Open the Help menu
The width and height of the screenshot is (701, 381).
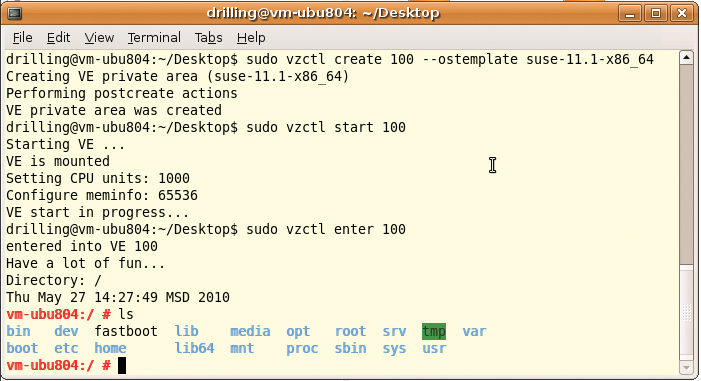[x=251, y=38]
